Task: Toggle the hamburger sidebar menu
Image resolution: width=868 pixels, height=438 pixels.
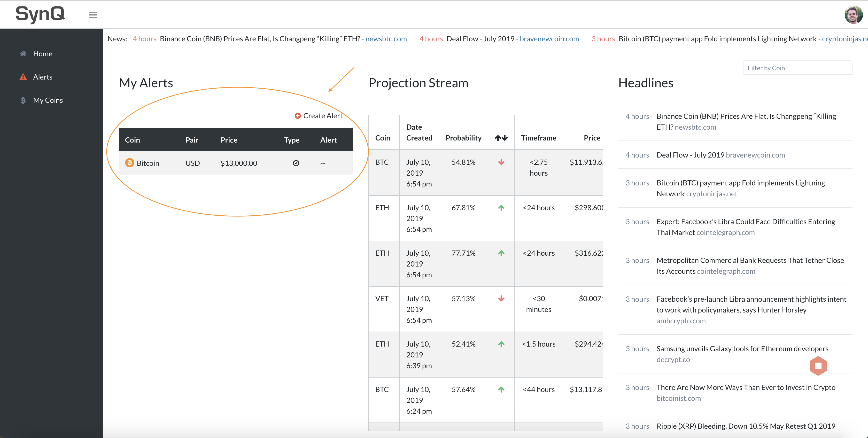Action: click(93, 15)
